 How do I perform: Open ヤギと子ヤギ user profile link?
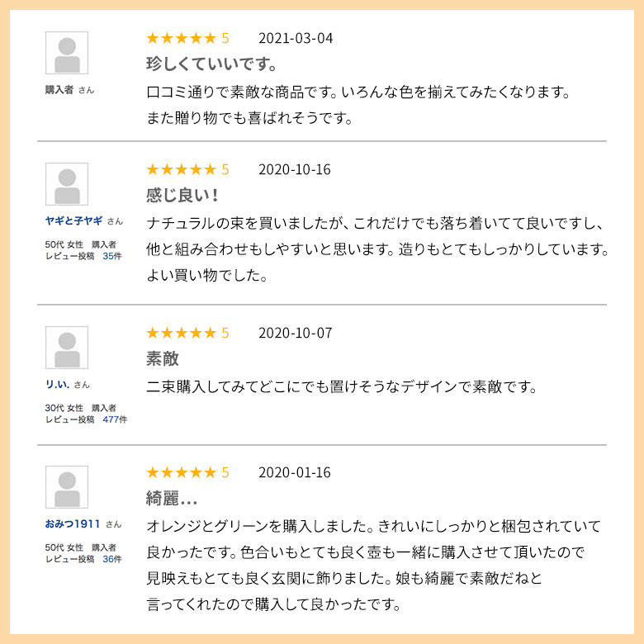[74, 221]
